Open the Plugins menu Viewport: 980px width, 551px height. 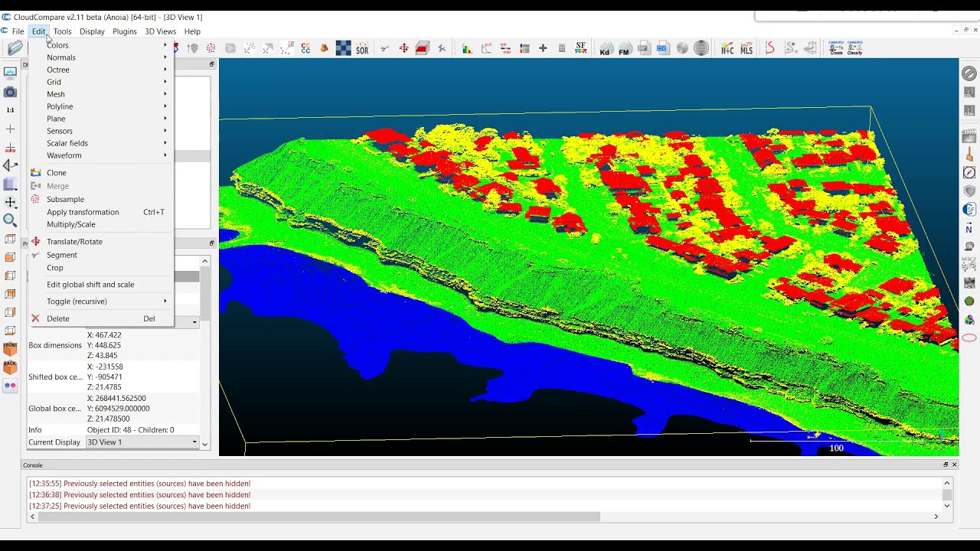click(x=124, y=31)
